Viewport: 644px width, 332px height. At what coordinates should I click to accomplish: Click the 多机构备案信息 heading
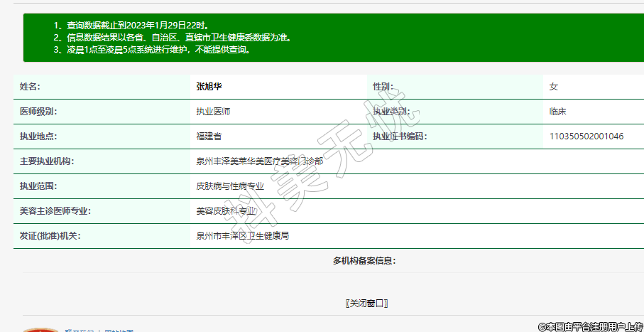(x=364, y=261)
